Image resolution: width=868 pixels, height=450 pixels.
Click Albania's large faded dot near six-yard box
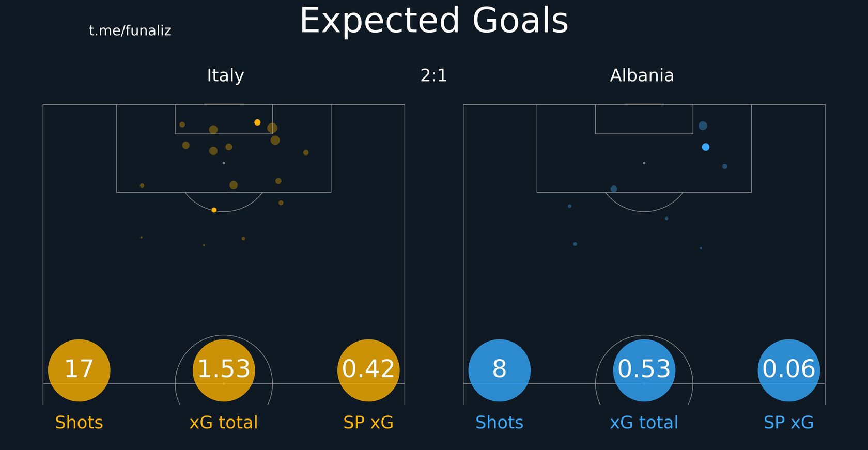click(x=703, y=126)
